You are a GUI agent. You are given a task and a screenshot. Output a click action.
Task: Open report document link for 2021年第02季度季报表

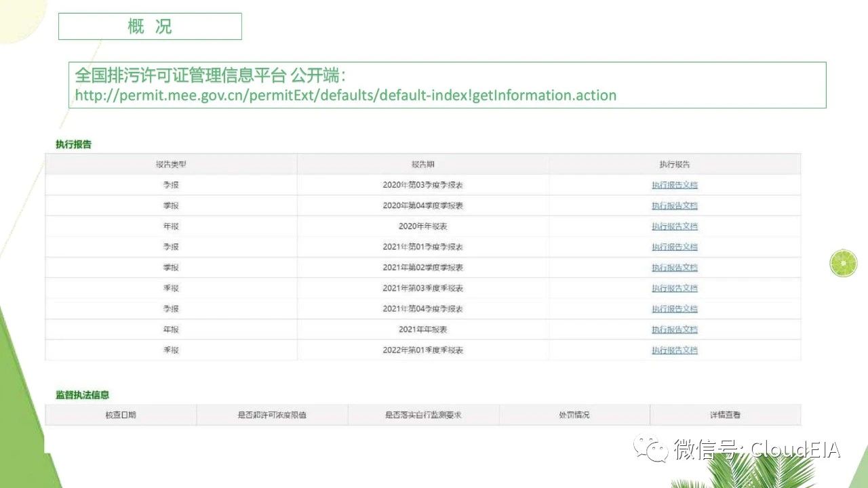point(675,268)
